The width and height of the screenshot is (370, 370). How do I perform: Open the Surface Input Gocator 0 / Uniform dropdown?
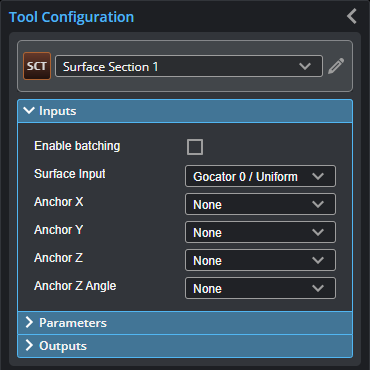click(x=260, y=176)
